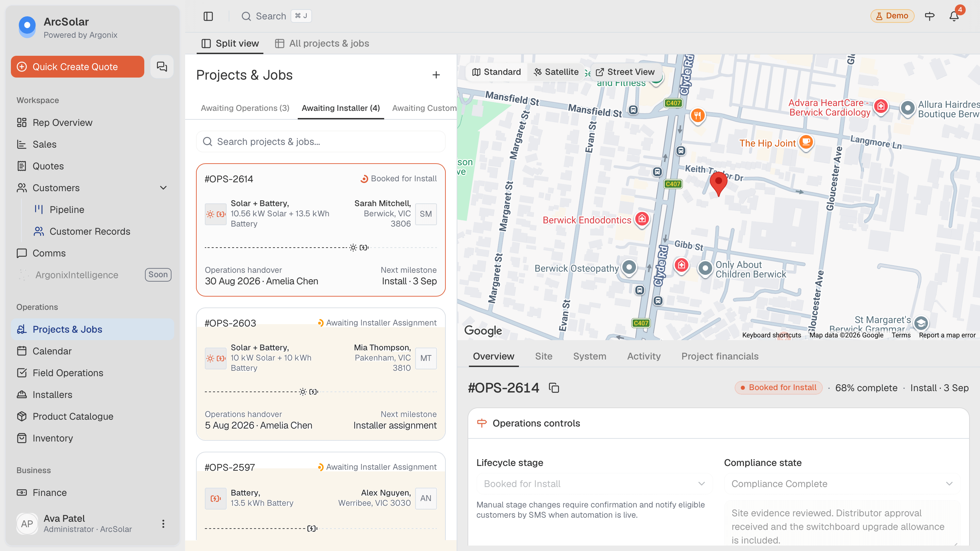Toggle the sidebar panel icon
This screenshot has height=551, width=980.
(x=208, y=16)
